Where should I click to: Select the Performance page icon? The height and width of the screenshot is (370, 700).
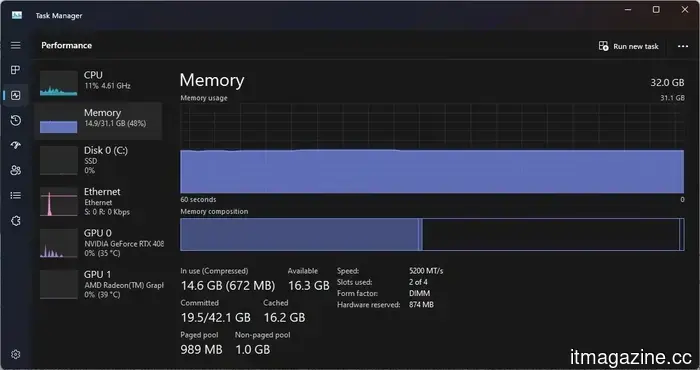coord(16,95)
